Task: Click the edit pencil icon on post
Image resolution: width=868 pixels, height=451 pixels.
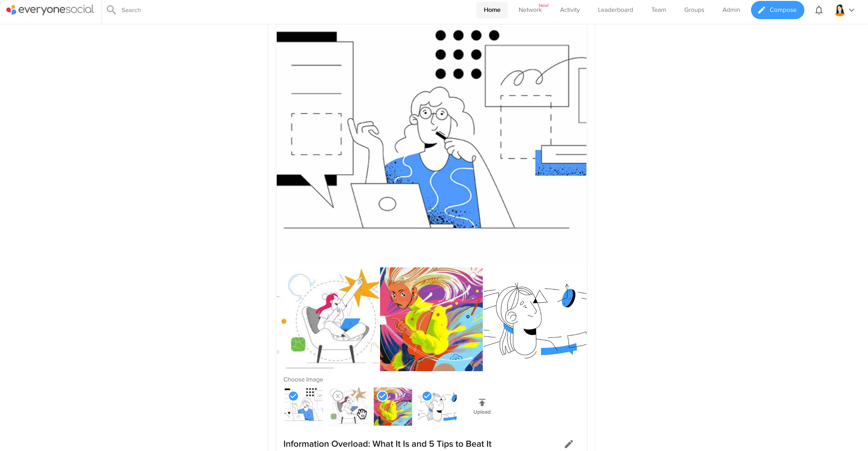Action: 568,444
